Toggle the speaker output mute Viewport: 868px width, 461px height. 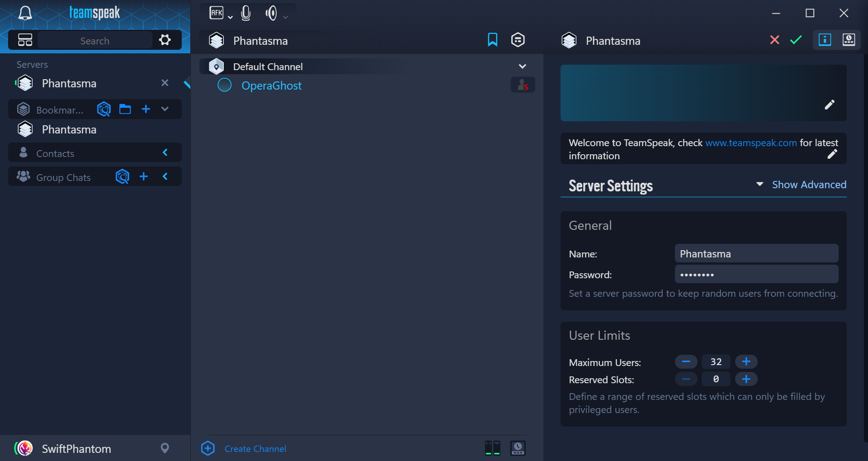tap(271, 13)
